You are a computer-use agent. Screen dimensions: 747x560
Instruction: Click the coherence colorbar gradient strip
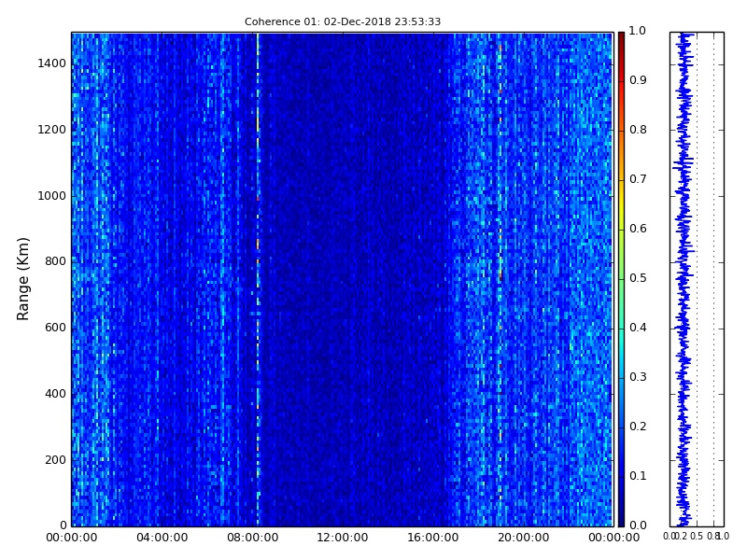point(621,279)
